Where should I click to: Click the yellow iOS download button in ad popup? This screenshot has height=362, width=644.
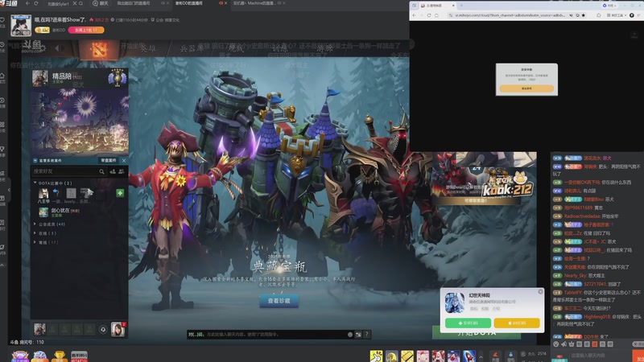point(517,323)
